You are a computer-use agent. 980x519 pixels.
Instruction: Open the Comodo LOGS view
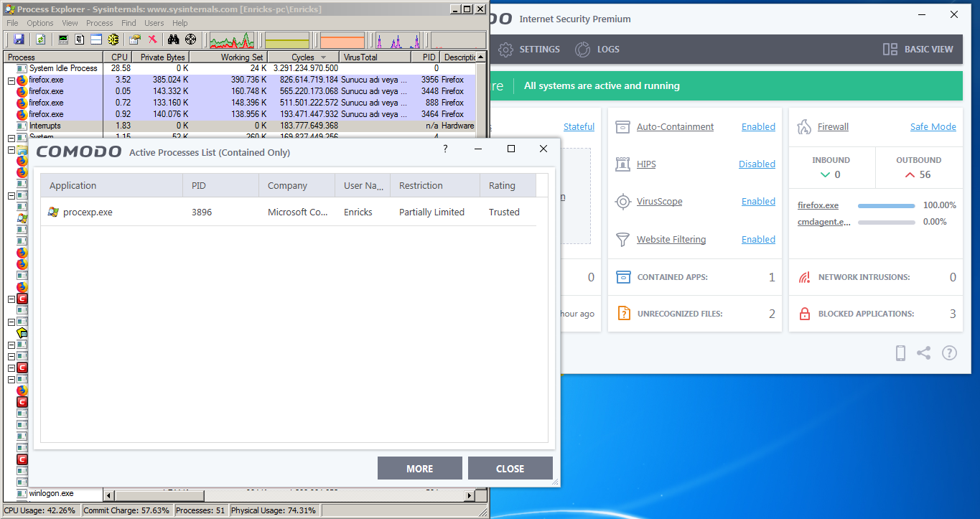pos(597,50)
